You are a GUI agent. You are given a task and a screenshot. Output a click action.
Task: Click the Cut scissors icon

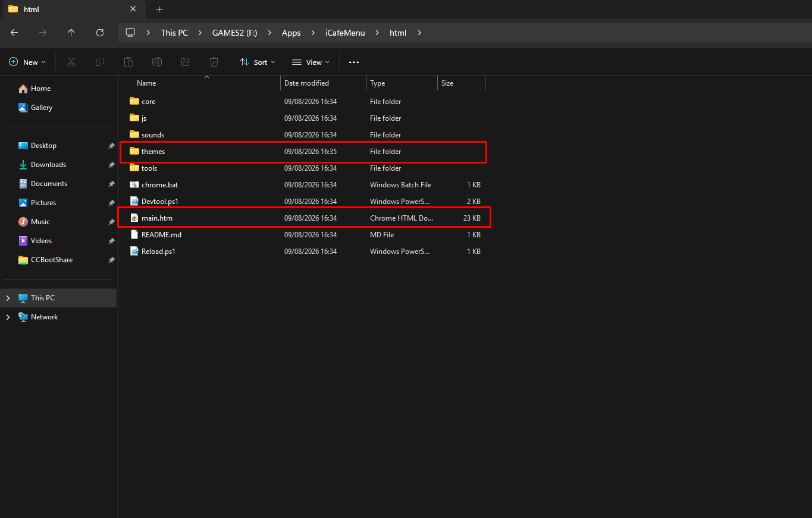(x=71, y=62)
